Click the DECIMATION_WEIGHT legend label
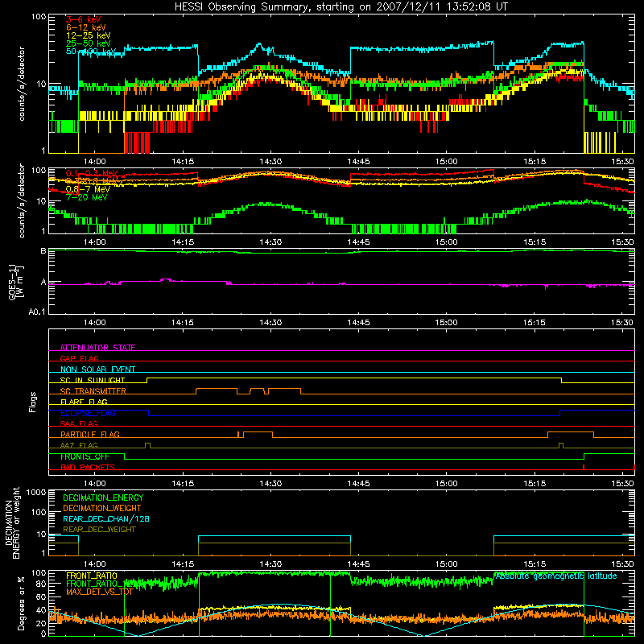Viewport: 644px width, 644px height. 102,508
